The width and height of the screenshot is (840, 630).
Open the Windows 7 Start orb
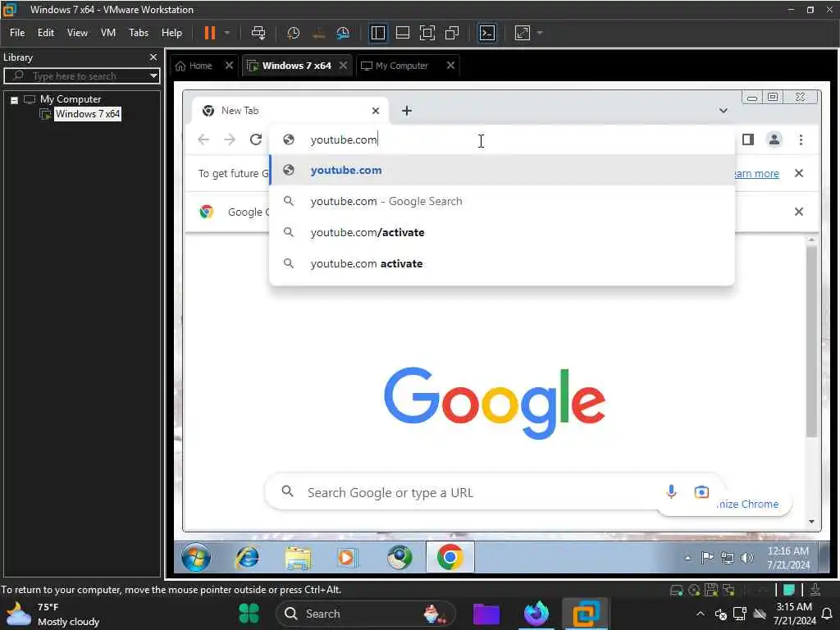196,558
